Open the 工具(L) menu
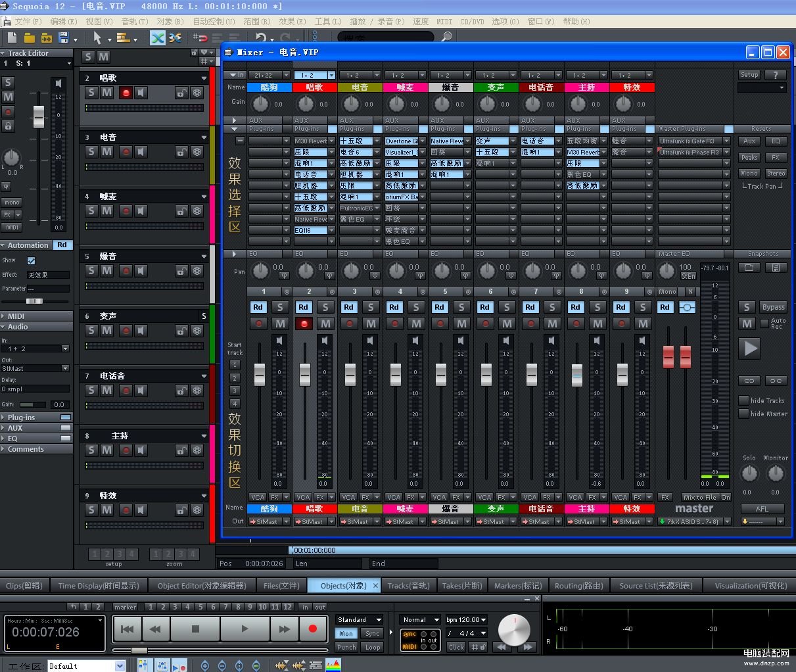 coord(327,21)
